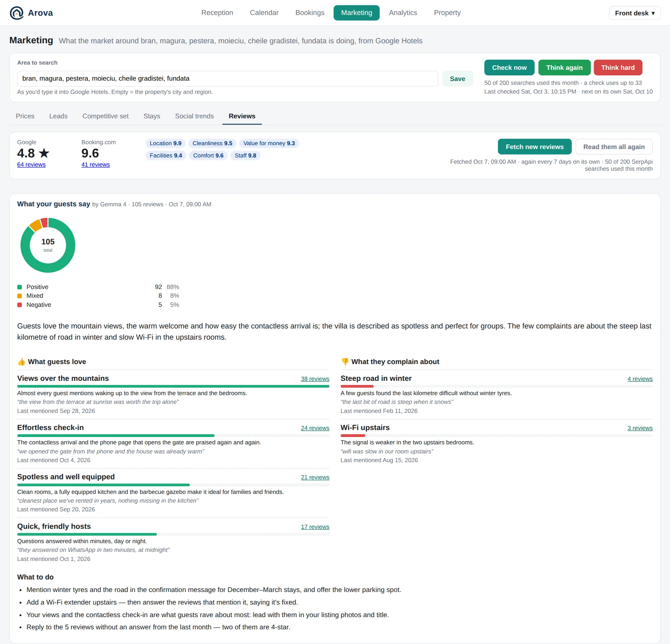670x644 pixels.
Task: Go to the Reception section
Action: click(217, 13)
